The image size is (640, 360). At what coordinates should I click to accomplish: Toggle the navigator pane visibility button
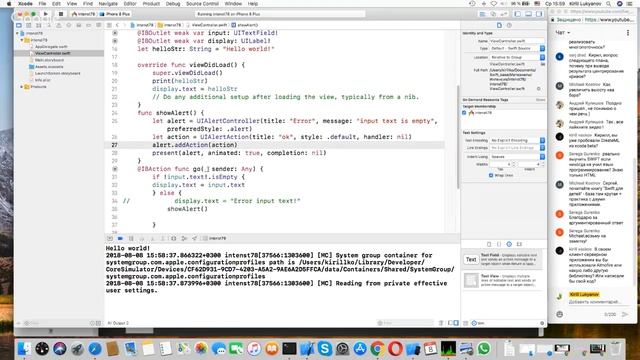point(518,14)
